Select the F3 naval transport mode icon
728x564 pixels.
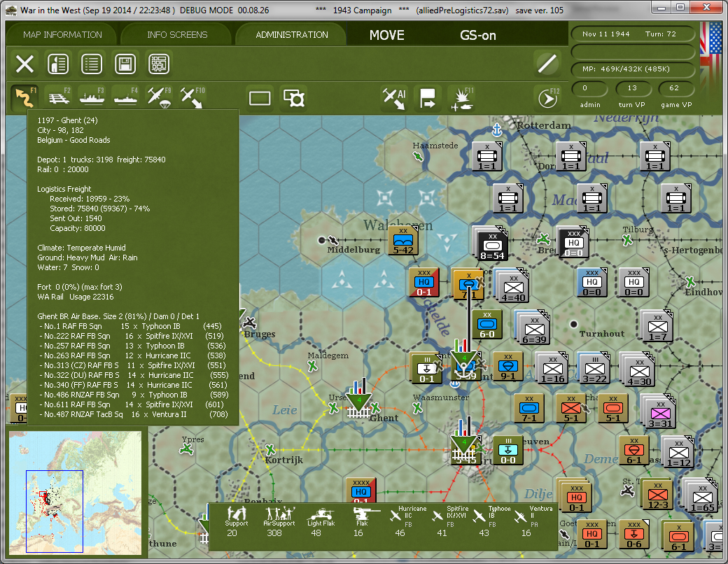pyautogui.click(x=92, y=98)
